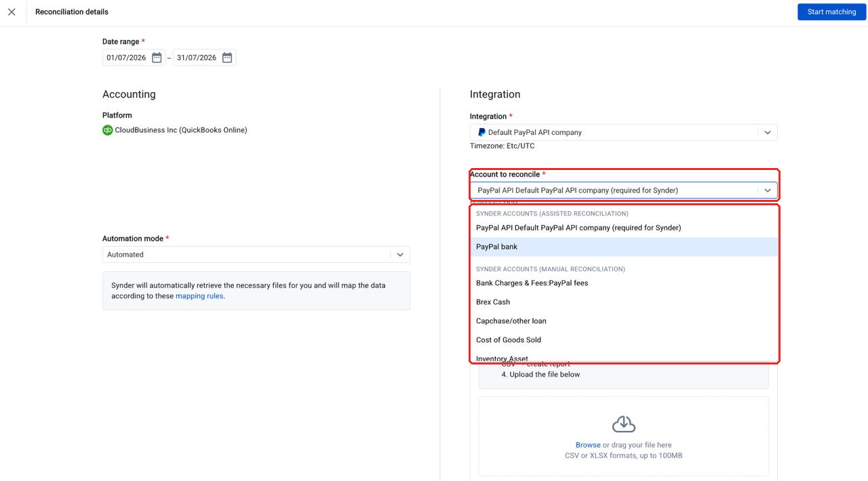Viewport: 868px width, 481px height.
Task: Click the cloud upload icon
Action: coord(624,424)
